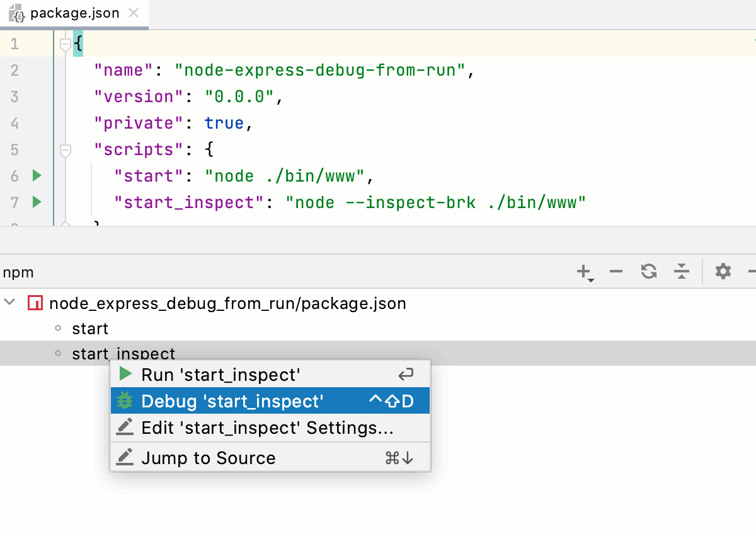The image size is (756, 536).
Task: Close the package.json tab
Action: pyautogui.click(x=134, y=13)
